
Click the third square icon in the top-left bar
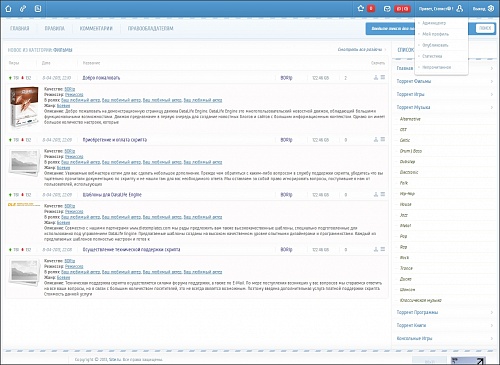click(x=38, y=9)
